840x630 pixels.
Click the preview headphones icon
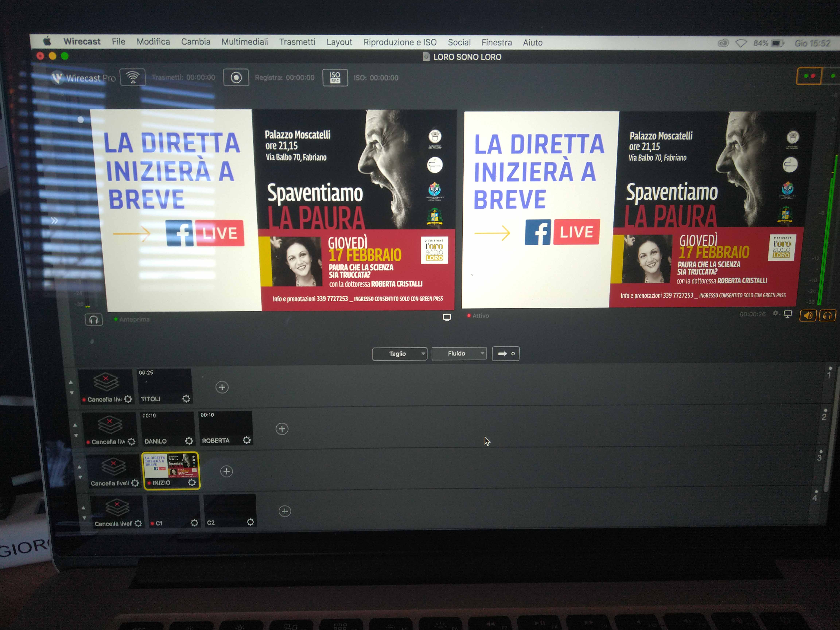point(94,320)
